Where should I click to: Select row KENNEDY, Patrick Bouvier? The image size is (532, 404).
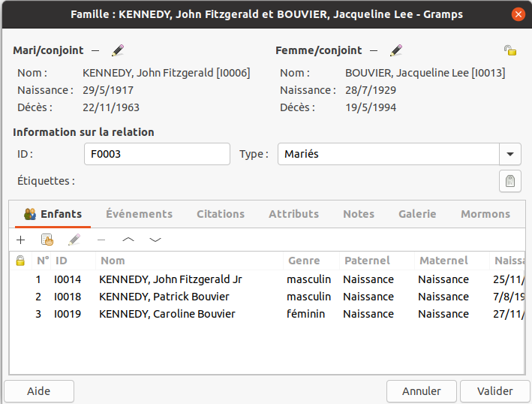(x=267, y=297)
